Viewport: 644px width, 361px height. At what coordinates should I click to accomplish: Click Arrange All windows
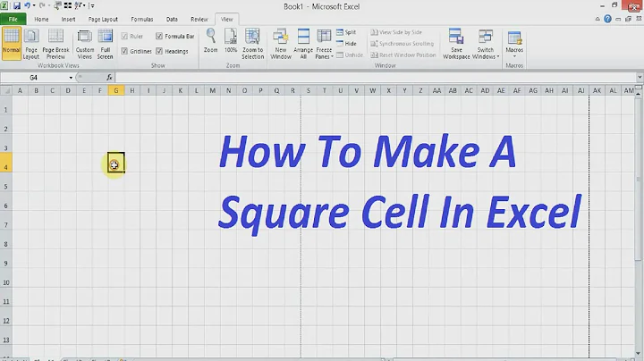pyautogui.click(x=303, y=44)
